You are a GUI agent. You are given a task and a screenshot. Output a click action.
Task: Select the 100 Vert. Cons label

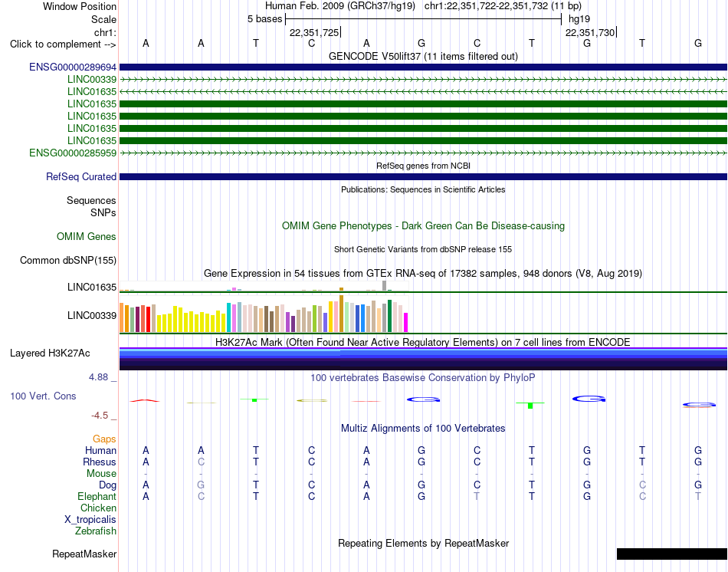pos(43,396)
